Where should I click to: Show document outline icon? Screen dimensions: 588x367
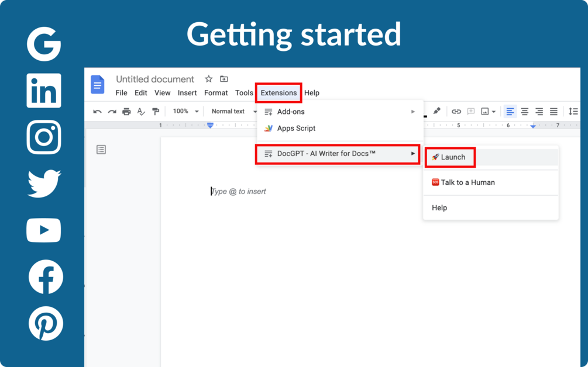pyautogui.click(x=101, y=150)
